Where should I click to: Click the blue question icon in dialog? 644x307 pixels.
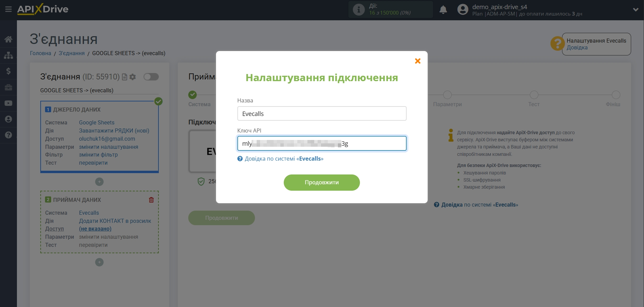240,159
